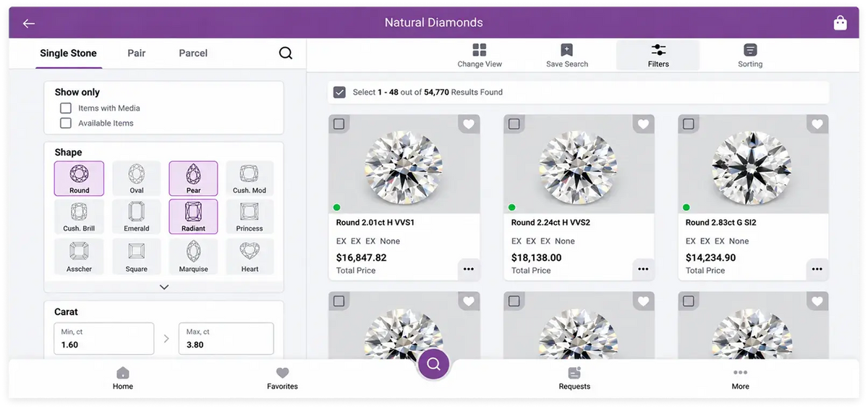Click the 54,770 Results Found text

click(463, 92)
